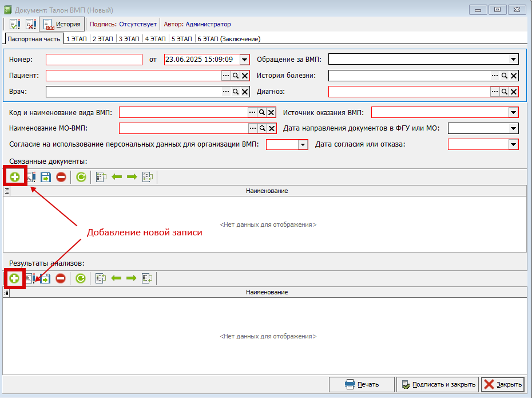
Task: Clear the Диагноз field with X icon
Action: click(x=514, y=92)
